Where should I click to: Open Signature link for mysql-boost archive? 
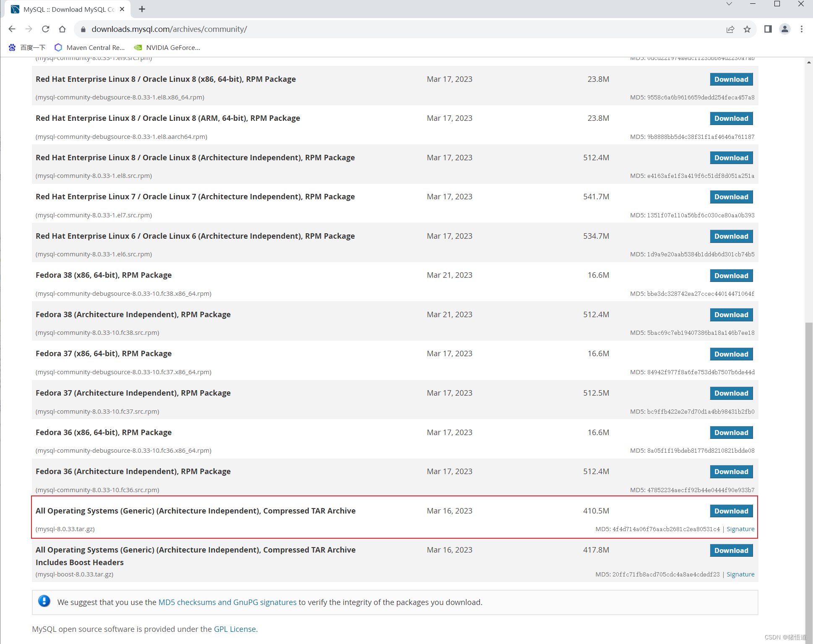point(740,574)
